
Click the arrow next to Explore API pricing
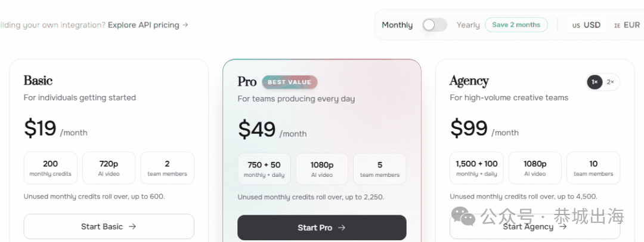(x=185, y=25)
